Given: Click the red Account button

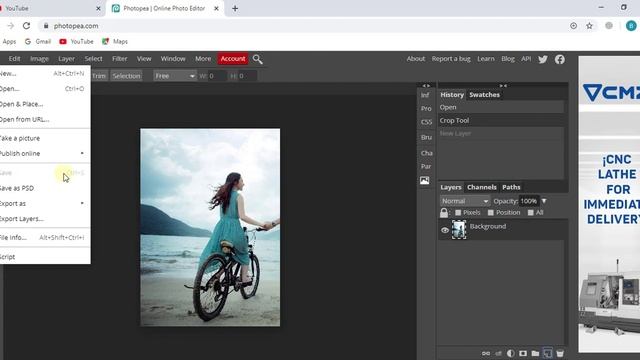Looking at the screenshot, I should pyautogui.click(x=233, y=59).
